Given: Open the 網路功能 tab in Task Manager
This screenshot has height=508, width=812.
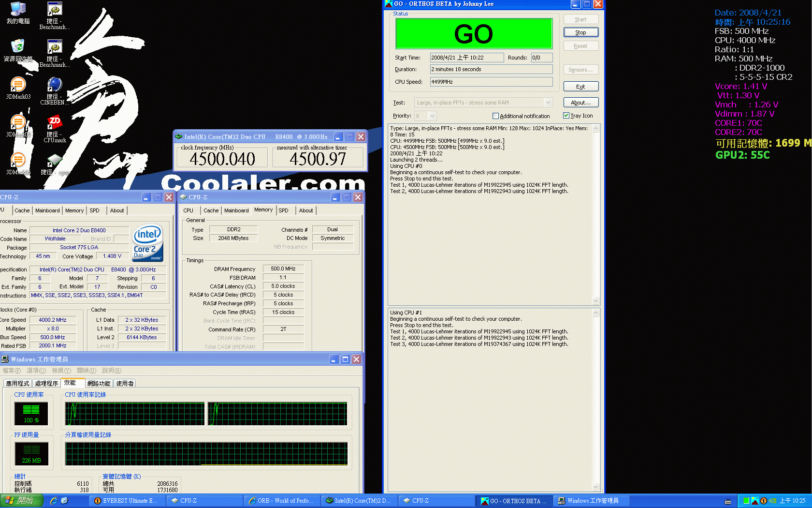Looking at the screenshot, I should point(99,383).
